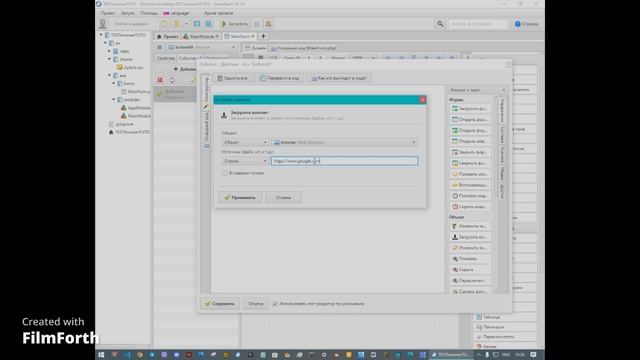Open the 'Иконка + текст' view dropdown
The height and width of the screenshot is (360, 640).
pos(477,90)
